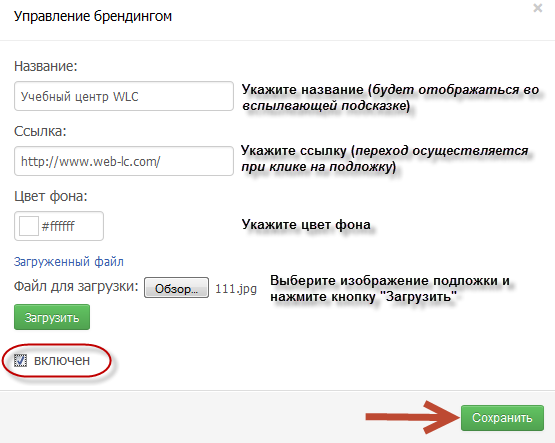Click the Управление брендингом title text
The image size is (555, 443).
coord(93,16)
